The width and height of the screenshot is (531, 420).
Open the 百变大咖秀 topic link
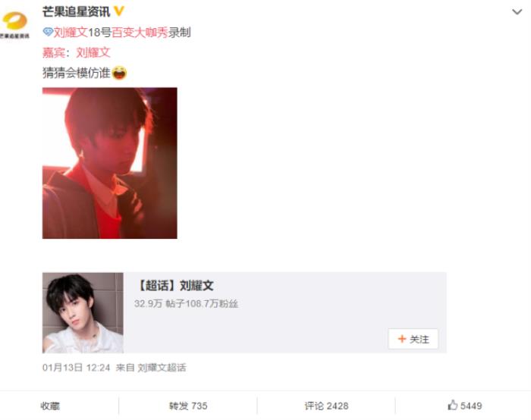point(140,33)
